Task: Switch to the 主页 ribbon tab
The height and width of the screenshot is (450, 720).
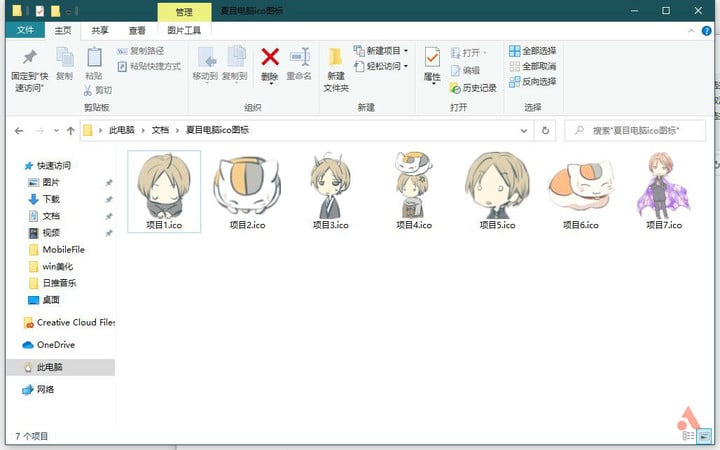Action: tap(63, 30)
